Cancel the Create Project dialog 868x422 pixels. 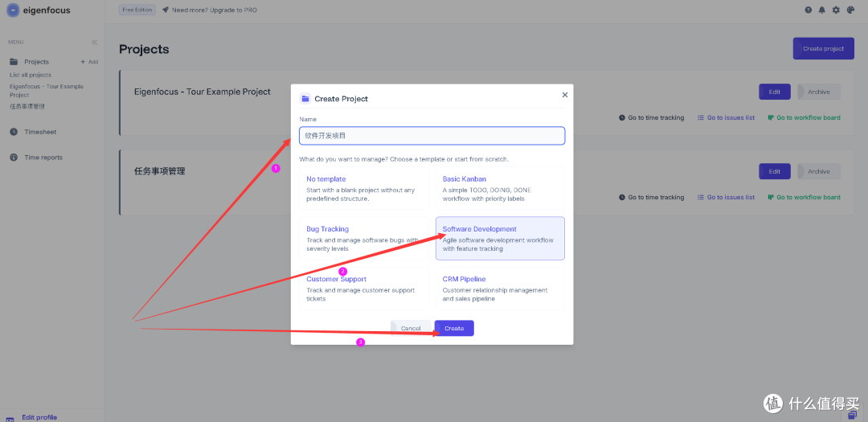(411, 328)
